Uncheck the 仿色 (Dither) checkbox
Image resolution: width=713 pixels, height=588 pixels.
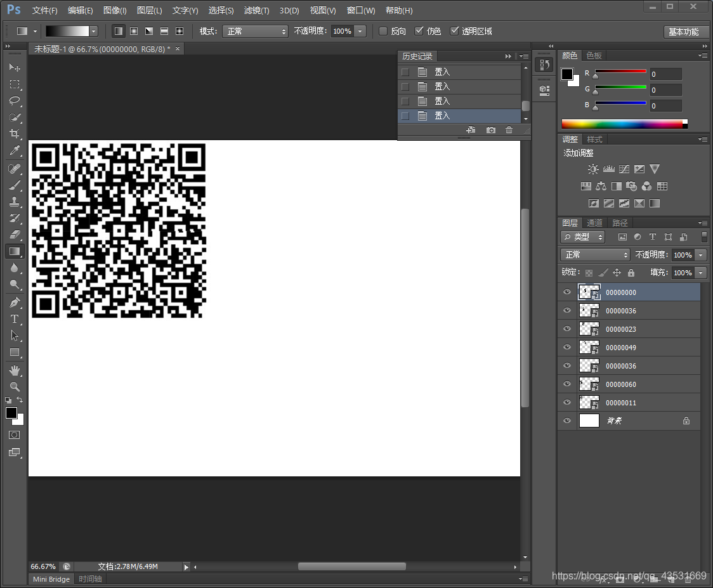point(419,31)
